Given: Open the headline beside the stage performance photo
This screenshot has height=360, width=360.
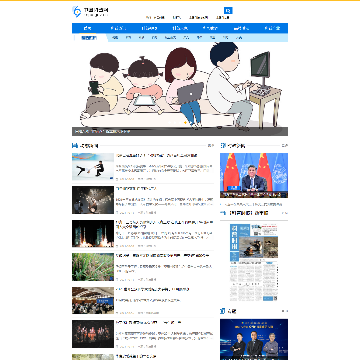Looking at the screenshot, I should [x=149, y=323].
